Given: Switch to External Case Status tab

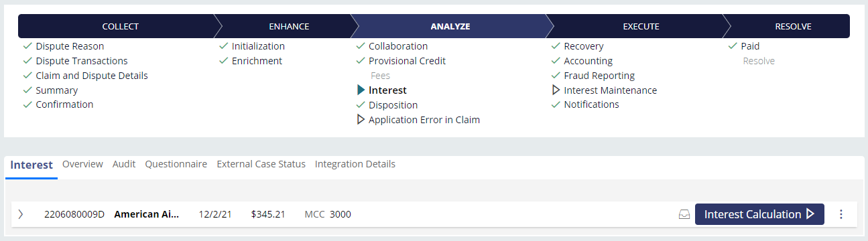Looking at the screenshot, I should click(261, 164).
